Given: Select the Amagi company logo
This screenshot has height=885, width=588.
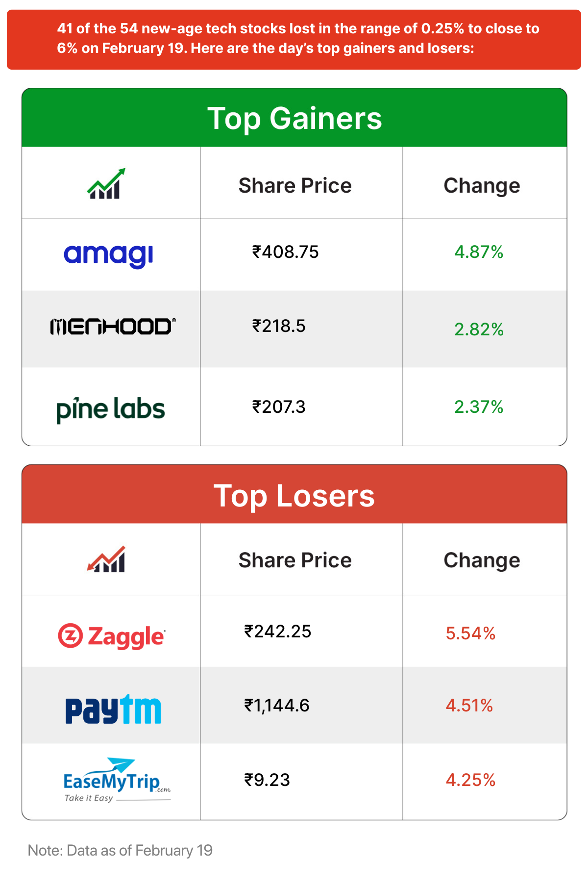Looking at the screenshot, I should point(108,254).
